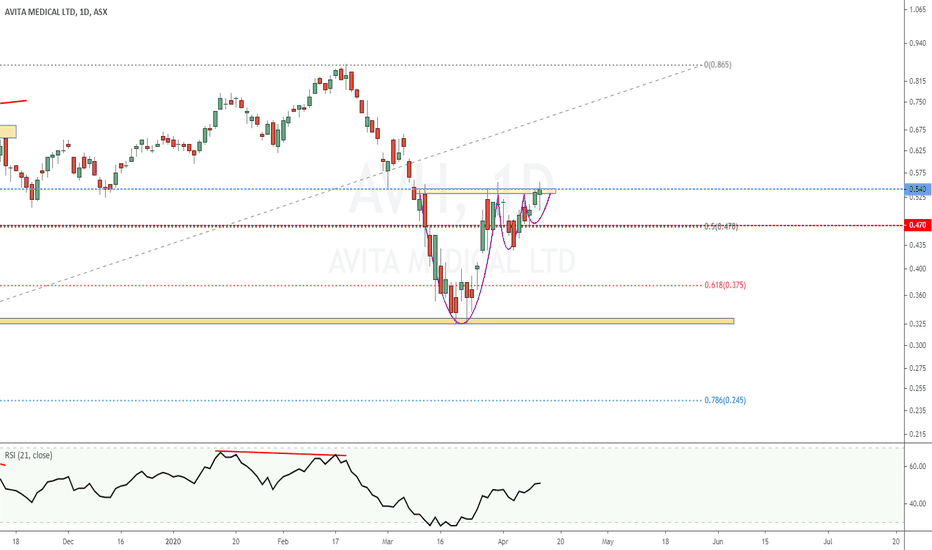
Task: Click the 0.300 price axis label
Action: click(917, 345)
